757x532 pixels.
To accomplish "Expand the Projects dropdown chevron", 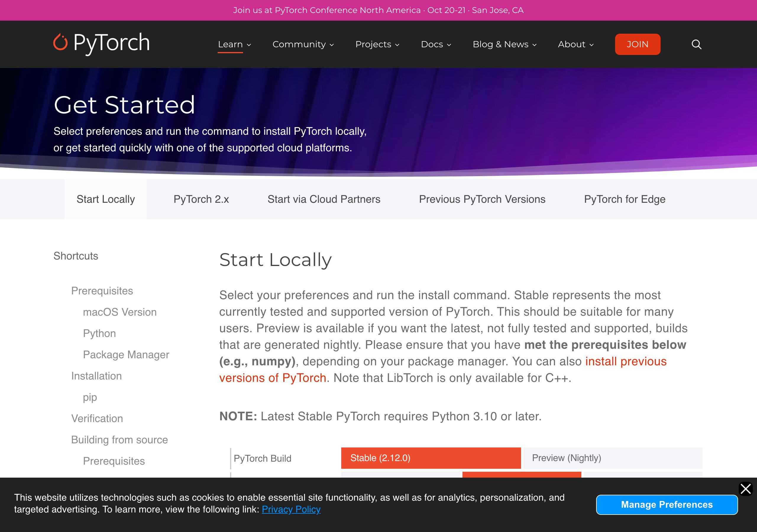I will (397, 45).
